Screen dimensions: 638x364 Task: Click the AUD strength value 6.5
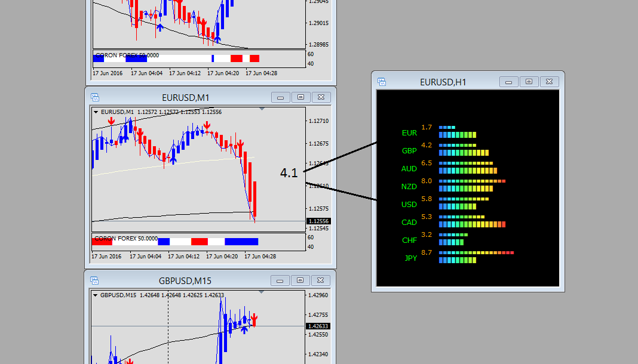(427, 163)
